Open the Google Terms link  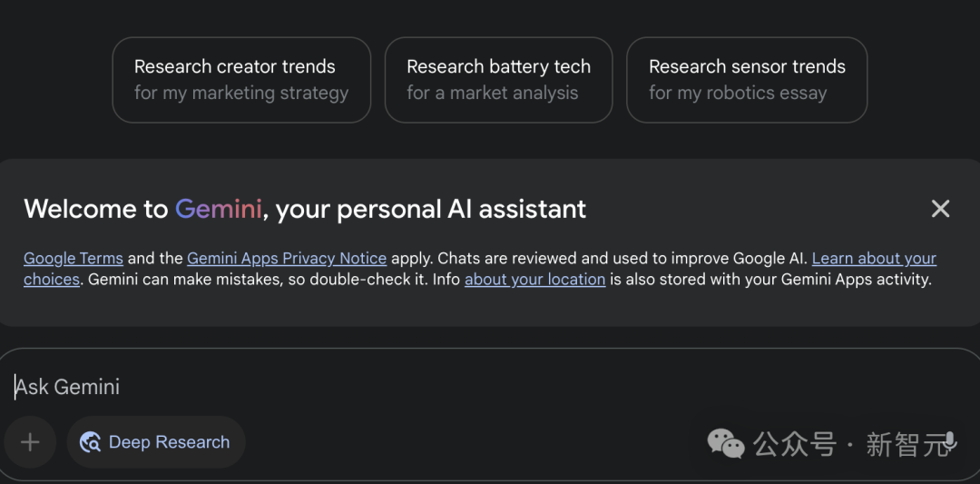click(x=73, y=258)
